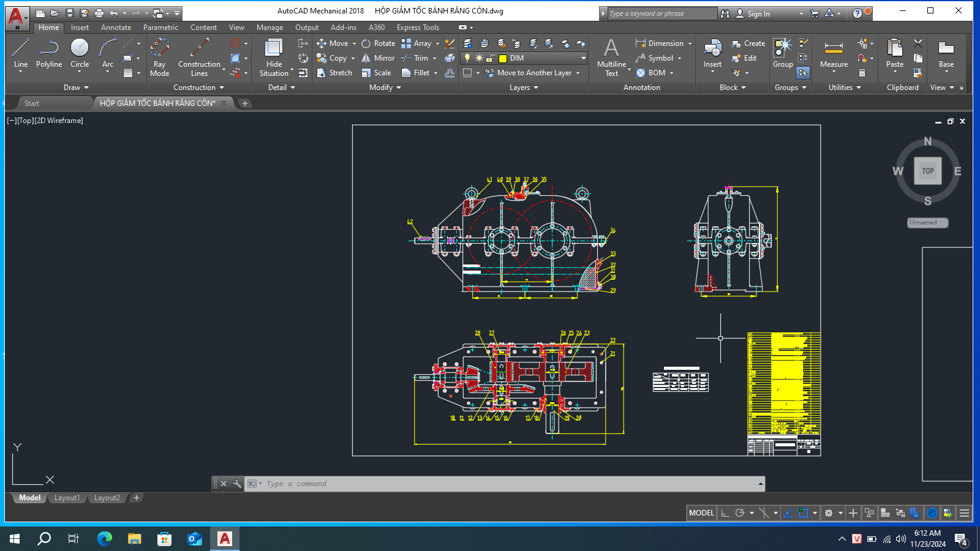The image size is (980, 551).
Task: Switch to the Express Tools tab
Action: coord(418,28)
